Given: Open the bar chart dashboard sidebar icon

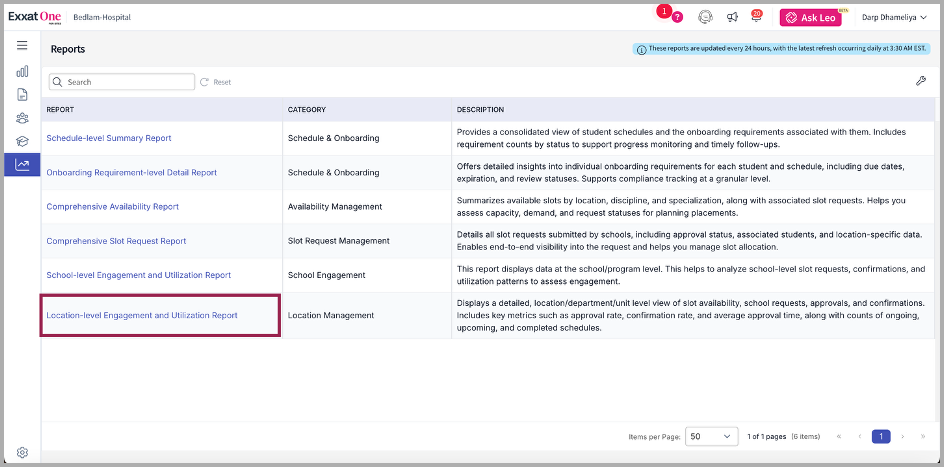Looking at the screenshot, I should click(22, 72).
